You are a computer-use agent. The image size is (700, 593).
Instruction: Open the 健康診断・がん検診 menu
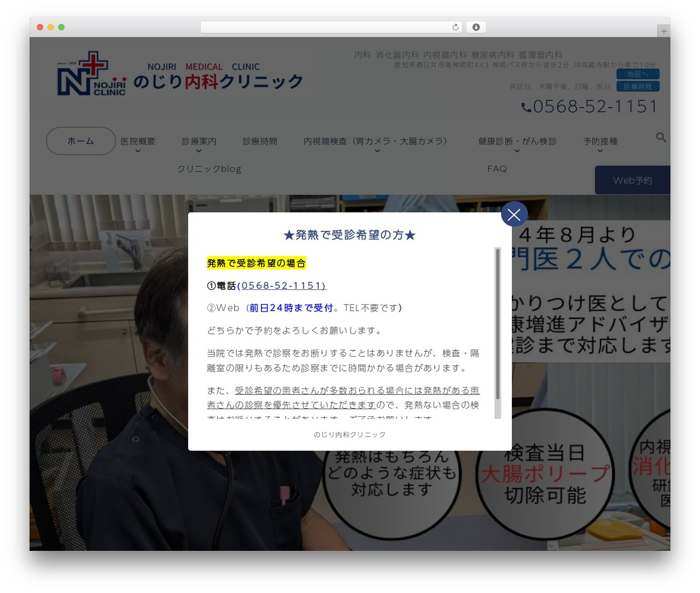pyautogui.click(x=517, y=141)
